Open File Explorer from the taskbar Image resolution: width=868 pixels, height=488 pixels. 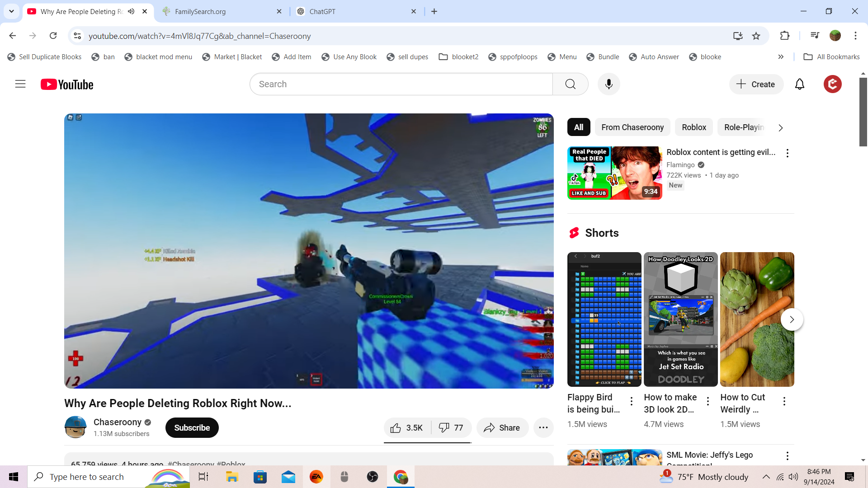point(232,477)
